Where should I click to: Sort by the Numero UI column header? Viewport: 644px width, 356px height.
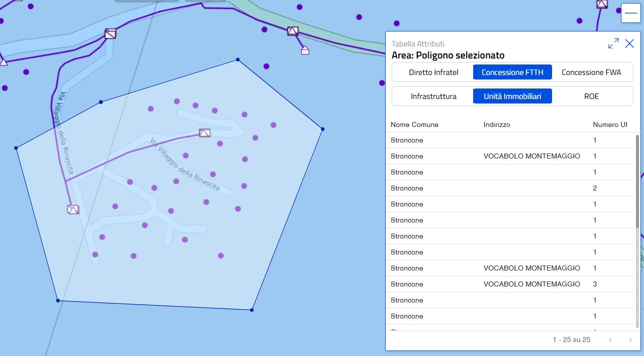pyautogui.click(x=610, y=124)
